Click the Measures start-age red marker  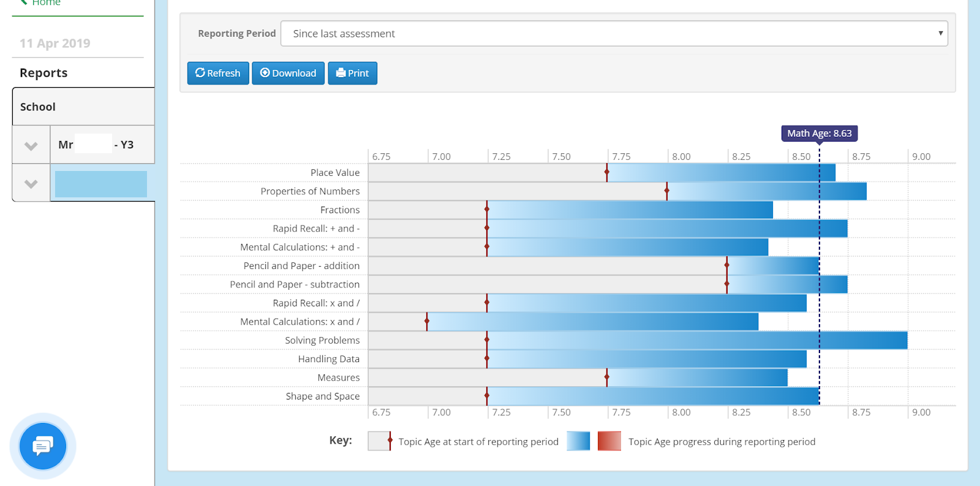[607, 378]
